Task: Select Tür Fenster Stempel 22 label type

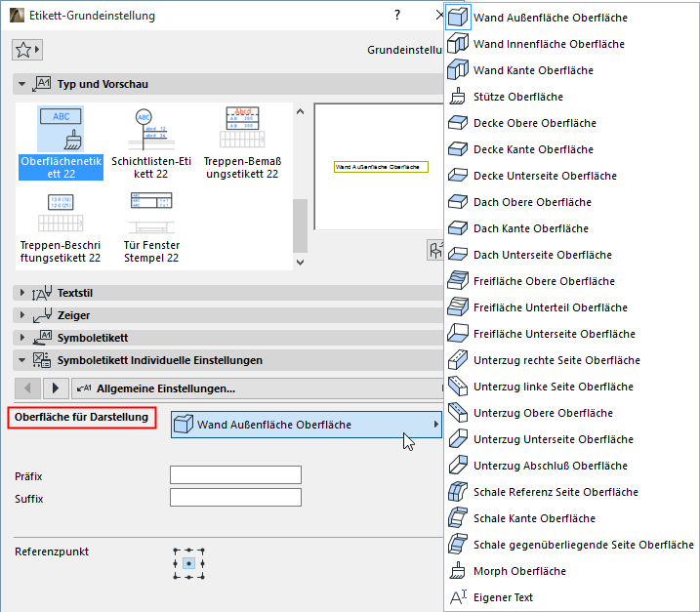Action: [x=151, y=227]
